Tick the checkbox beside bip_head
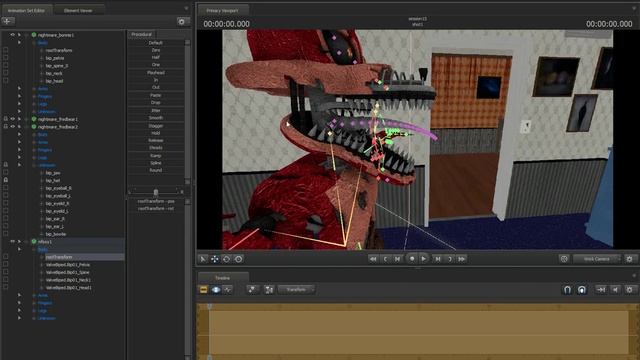 click(6, 81)
